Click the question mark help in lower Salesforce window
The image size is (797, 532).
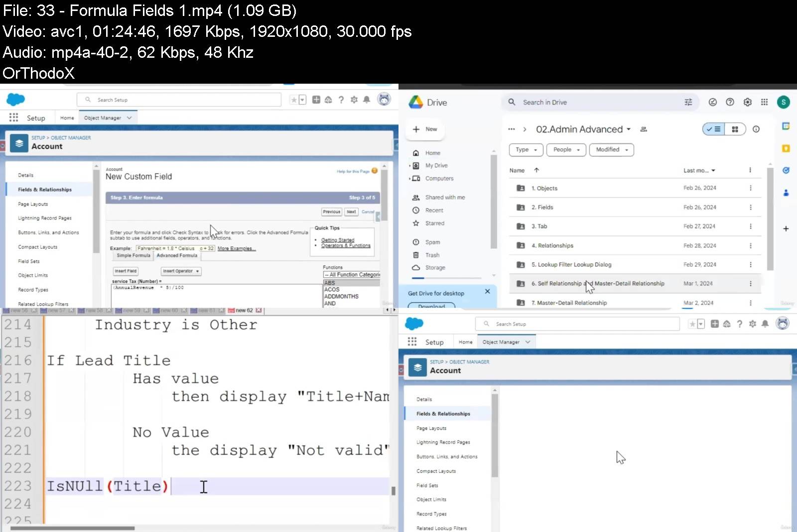(740, 324)
